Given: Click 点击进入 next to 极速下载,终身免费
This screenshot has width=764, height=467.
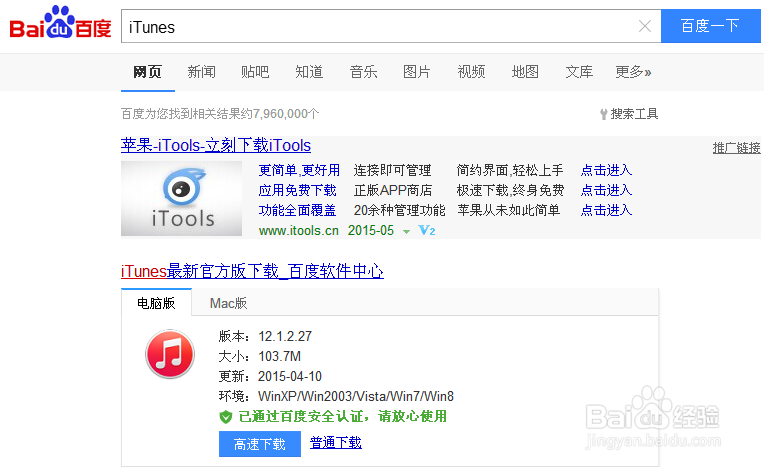Looking at the screenshot, I should pyautogui.click(x=606, y=190).
